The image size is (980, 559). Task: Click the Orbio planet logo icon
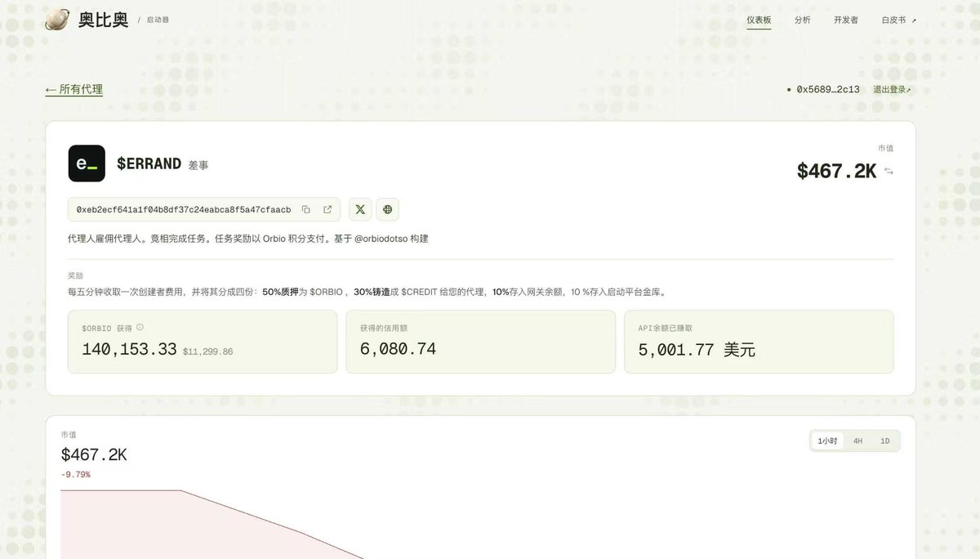pos(57,20)
